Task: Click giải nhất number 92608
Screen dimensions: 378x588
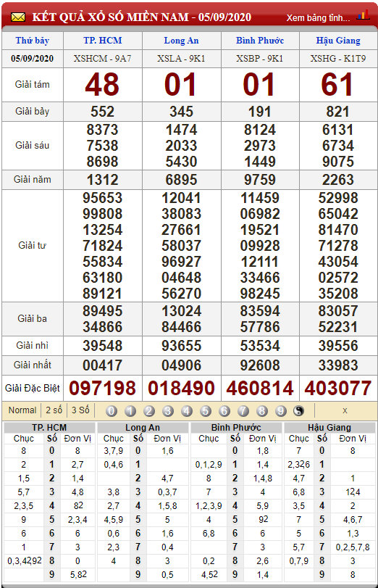Action: click(260, 365)
